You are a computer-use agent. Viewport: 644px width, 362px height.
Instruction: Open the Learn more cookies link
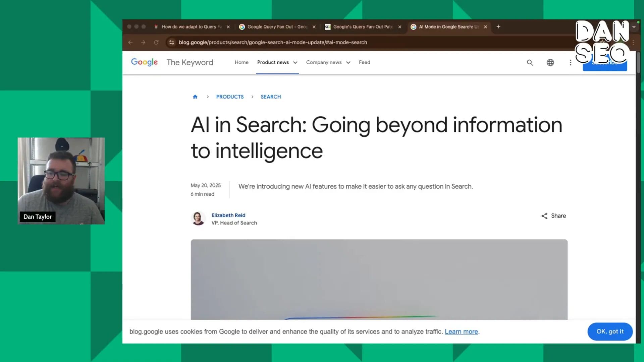point(461,332)
